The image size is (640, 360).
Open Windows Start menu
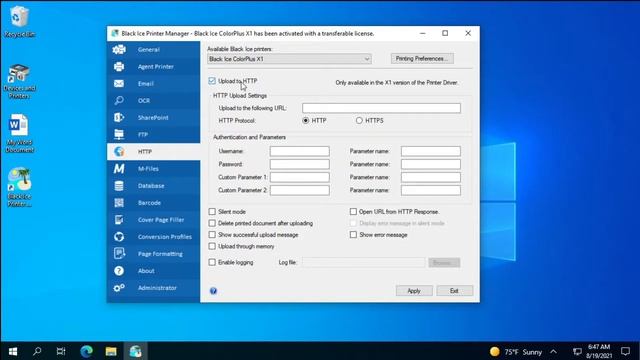coord(13,351)
